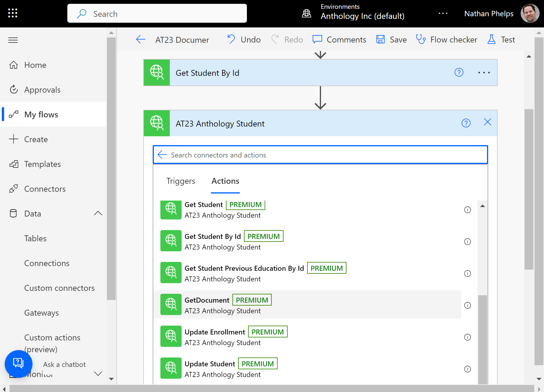Select the GetDocument action
Viewport: 544px width, 392px height.
[x=307, y=304]
